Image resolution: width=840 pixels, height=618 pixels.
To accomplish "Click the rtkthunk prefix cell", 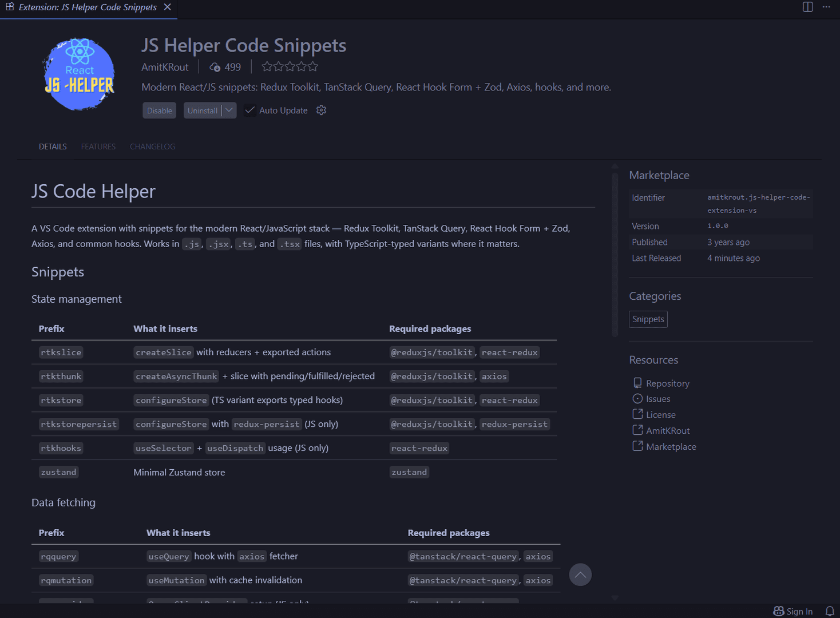I will coord(61,377).
